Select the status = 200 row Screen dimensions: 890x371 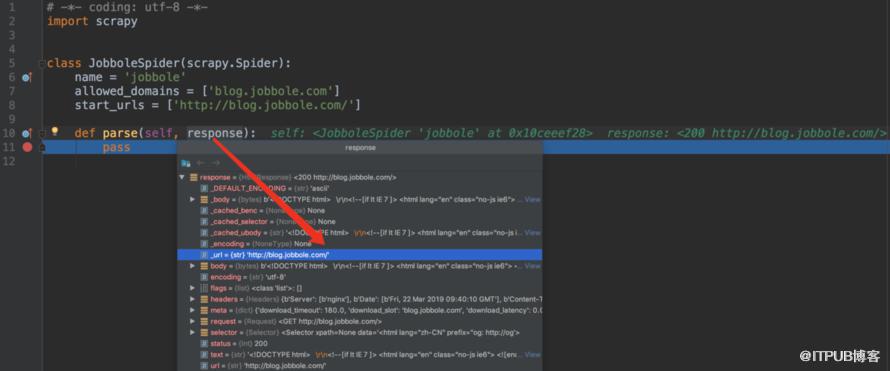click(x=360, y=344)
